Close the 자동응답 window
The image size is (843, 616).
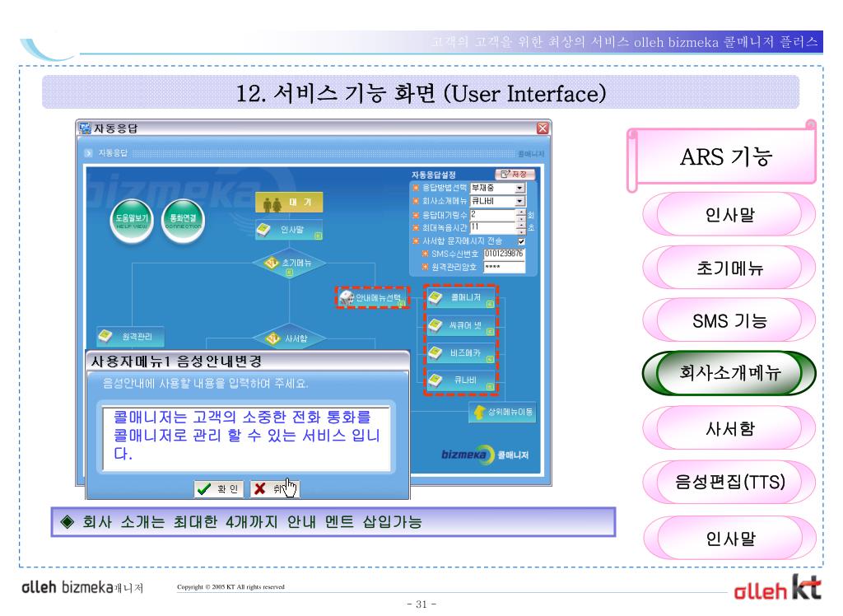point(543,128)
